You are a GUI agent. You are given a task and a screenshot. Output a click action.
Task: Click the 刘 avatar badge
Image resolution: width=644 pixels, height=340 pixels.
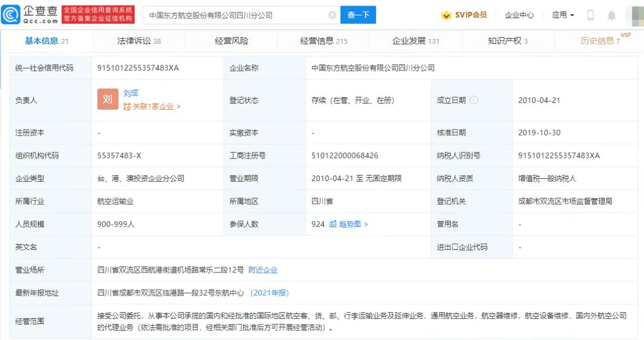(x=107, y=99)
